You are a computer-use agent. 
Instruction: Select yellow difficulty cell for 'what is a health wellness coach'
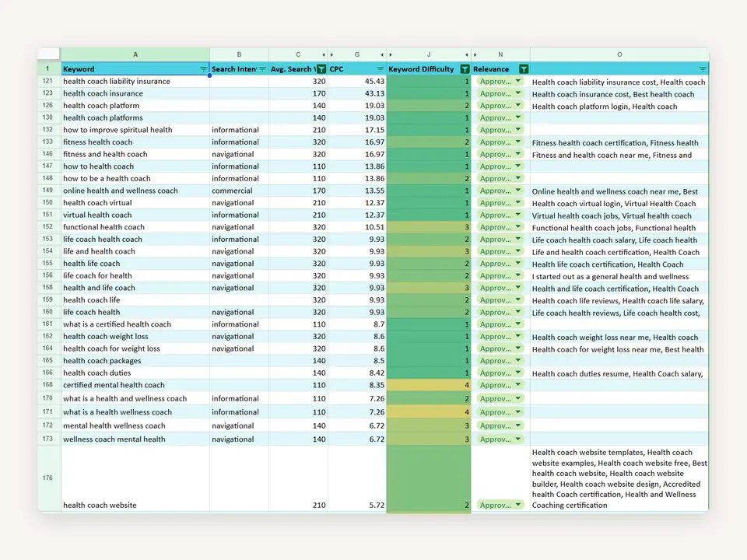(x=429, y=412)
